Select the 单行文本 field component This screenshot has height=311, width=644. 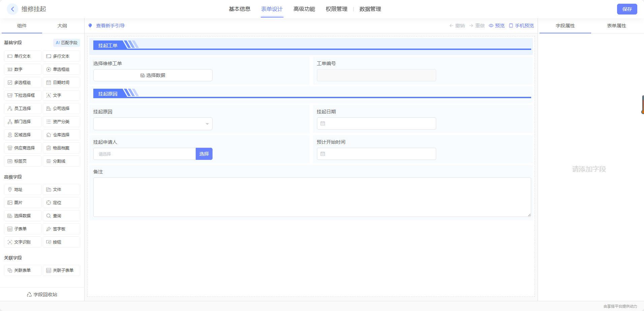coord(23,56)
